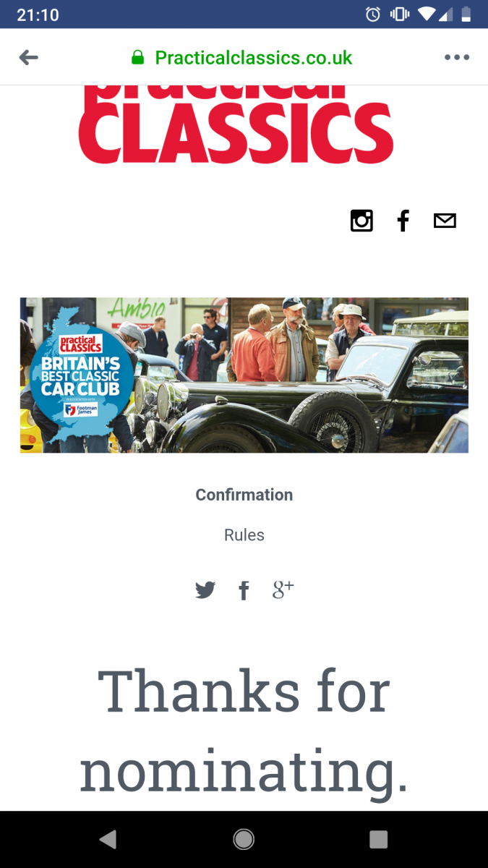Share via the grey Facebook icon

click(244, 590)
